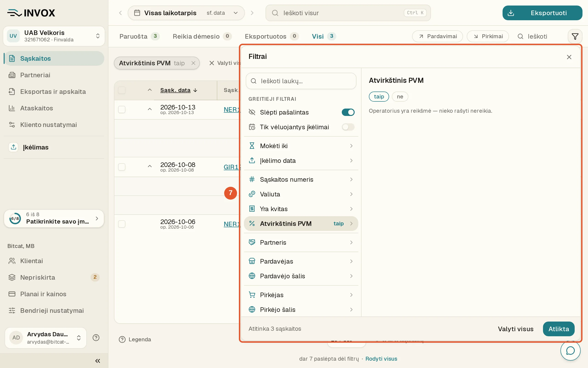Click the sort descending arrow on Sąsk. data
The image size is (588, 368).
pyautogui.click(x=195, y=90)
